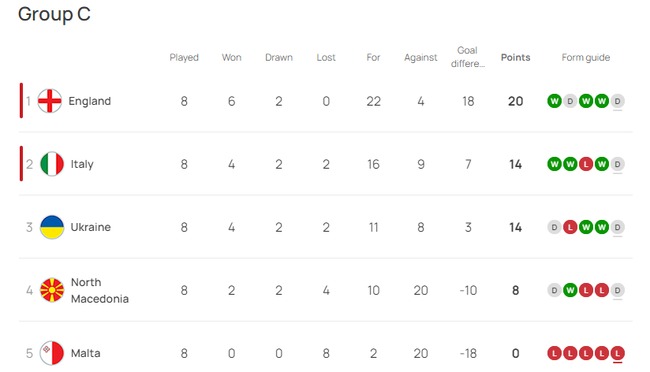
Task: Open the North Macedonia team link
Action: [99, 290]
